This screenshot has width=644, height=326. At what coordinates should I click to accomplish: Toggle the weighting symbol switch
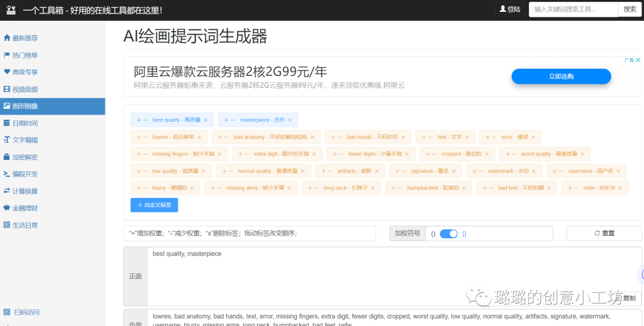(448, 234)
